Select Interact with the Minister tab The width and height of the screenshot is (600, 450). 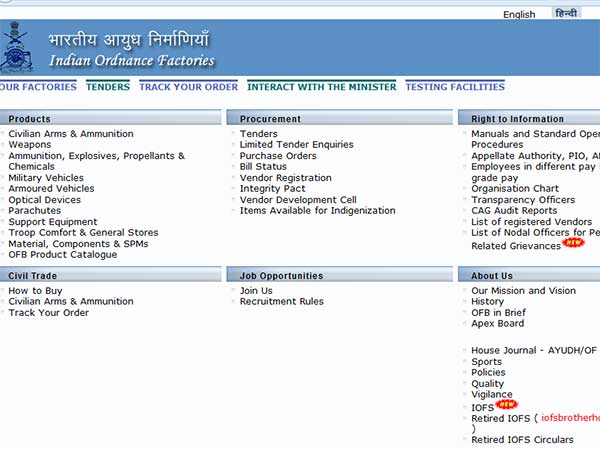pyautogui.click(x=321, y=87)
